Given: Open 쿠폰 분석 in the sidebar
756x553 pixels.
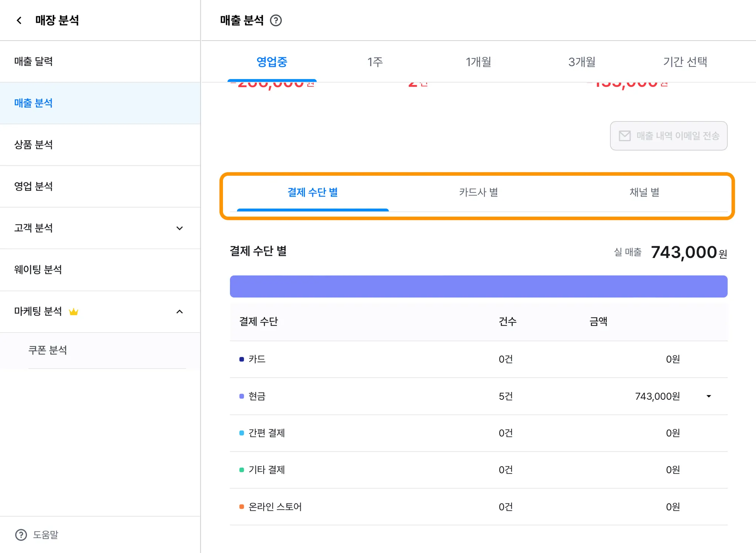Looking at the screenshot, I should [x=48, y=350].
